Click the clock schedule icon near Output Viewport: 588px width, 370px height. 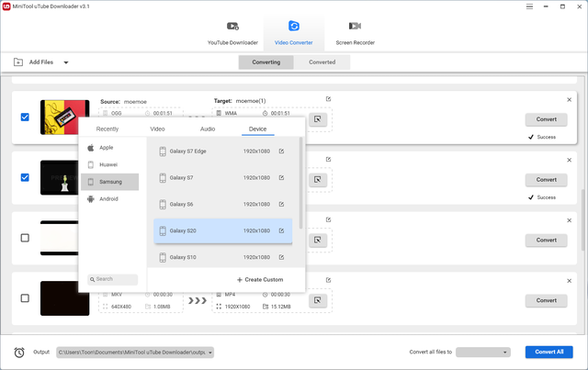tap(19, 352)
